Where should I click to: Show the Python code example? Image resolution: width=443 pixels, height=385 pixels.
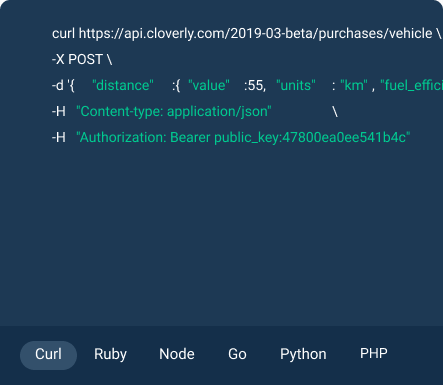[303, 355]
